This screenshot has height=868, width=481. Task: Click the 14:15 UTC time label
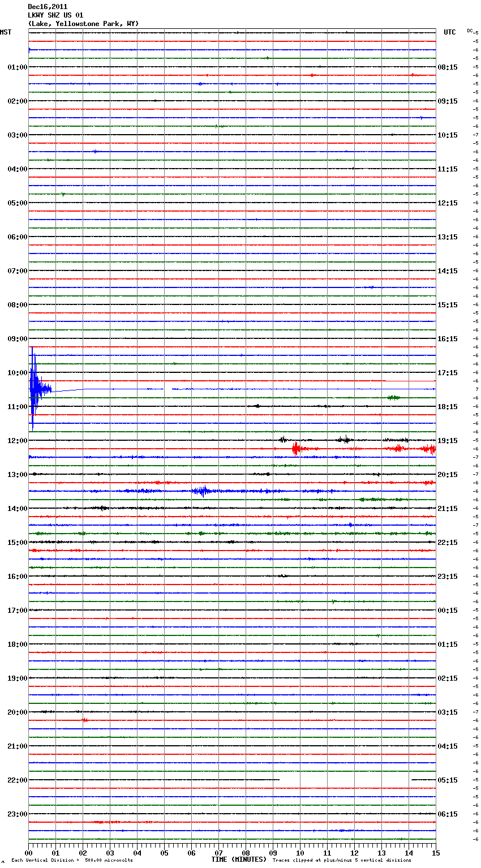(448, 271)
